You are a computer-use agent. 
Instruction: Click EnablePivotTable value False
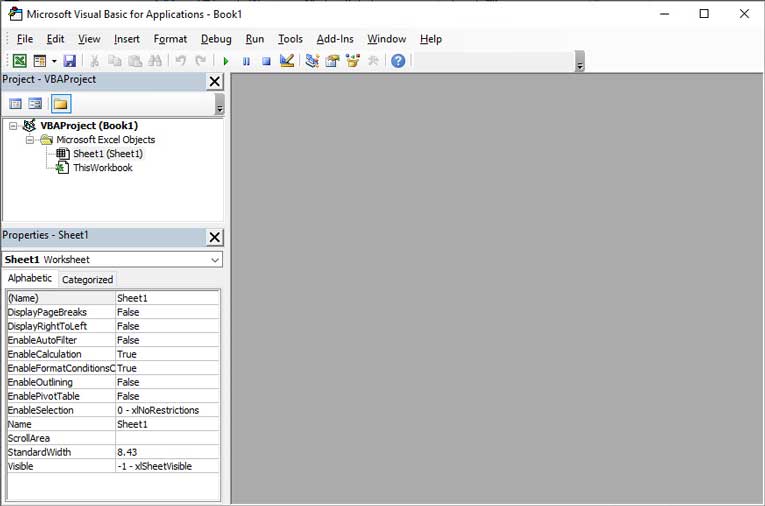(167, 397)
